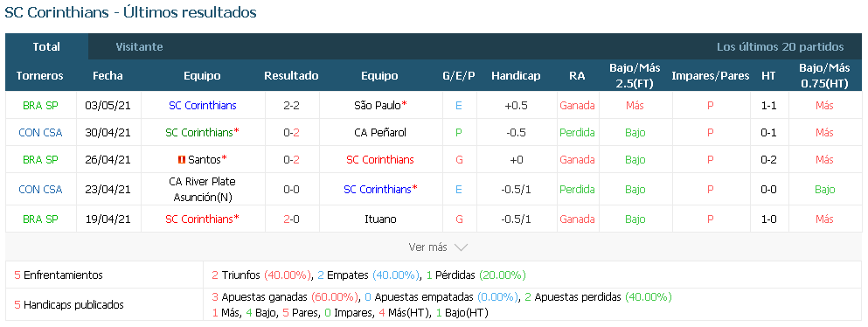Click the Los últimos 20 partidos label
The height and width of the screenshot is (327, 868).
(x=781, y=47)
